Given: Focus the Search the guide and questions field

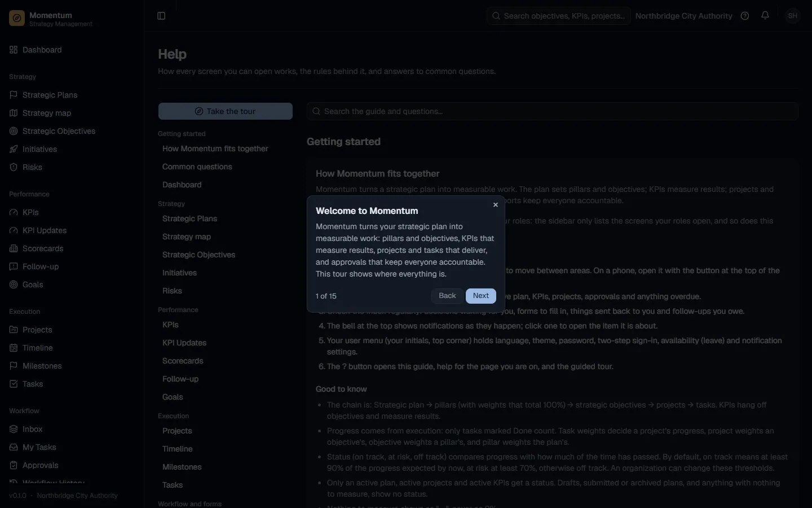Looking at the screenshot, I should tap(553, 111).
